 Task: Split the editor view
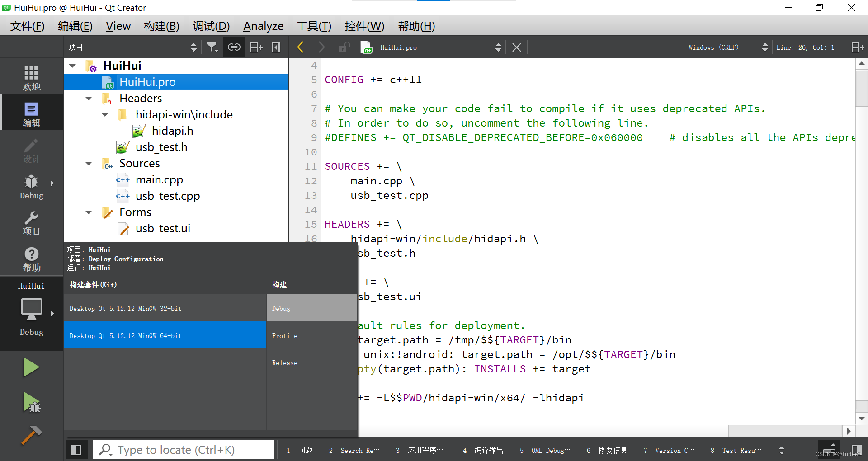pos(857,47)
